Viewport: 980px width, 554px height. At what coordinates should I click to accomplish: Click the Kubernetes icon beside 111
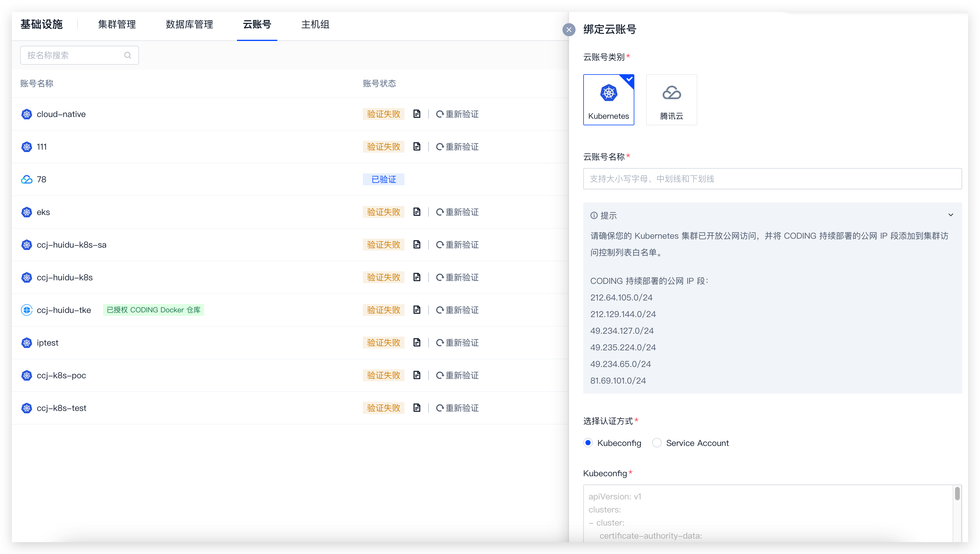27,147
